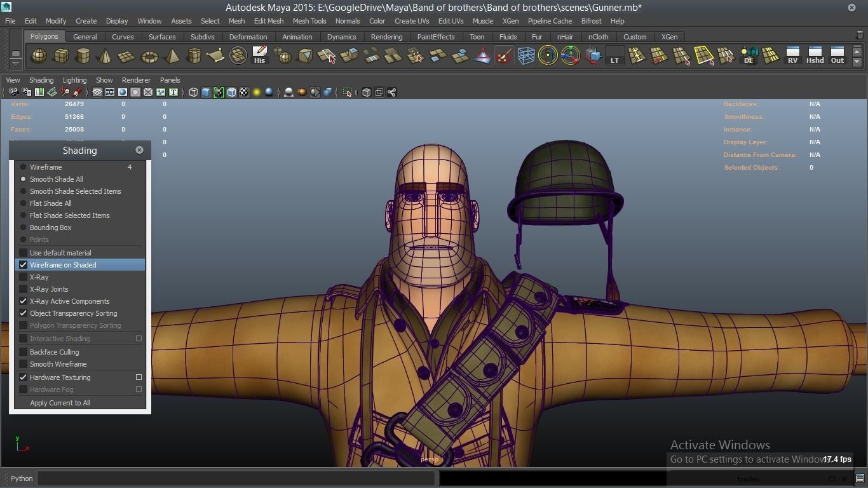This screenshot has height=488, width=868.
Task: Open the File menu
Action: pos(10,21)
